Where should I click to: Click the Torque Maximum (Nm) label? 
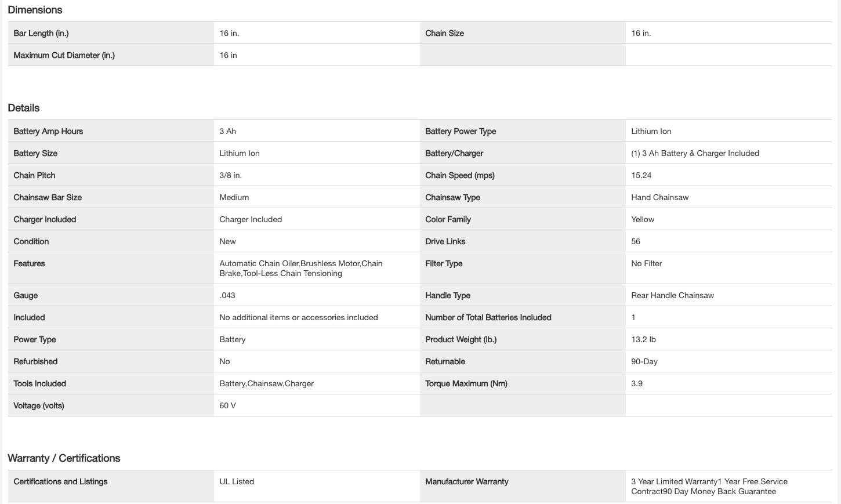pyautogui.click(x=466, y=383)
